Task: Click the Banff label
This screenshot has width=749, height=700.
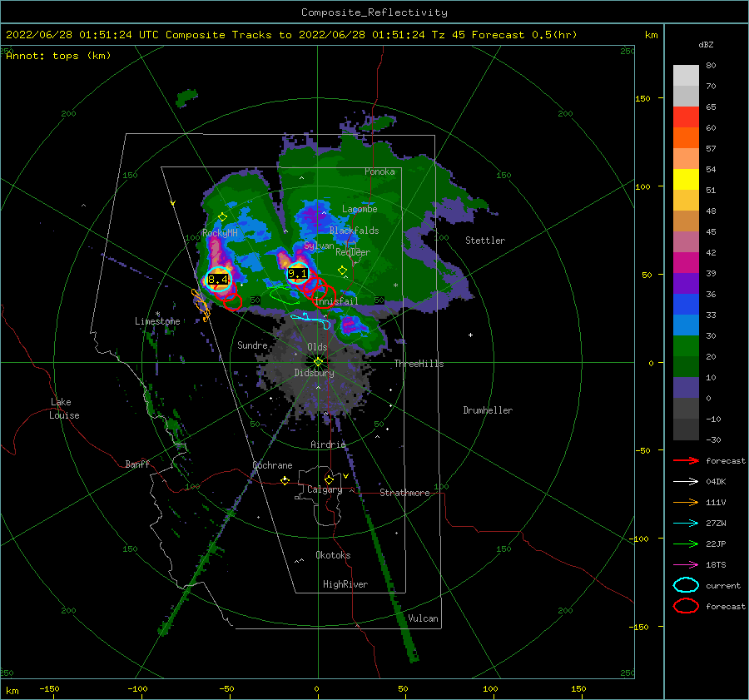Action: (x=137, y=464)
